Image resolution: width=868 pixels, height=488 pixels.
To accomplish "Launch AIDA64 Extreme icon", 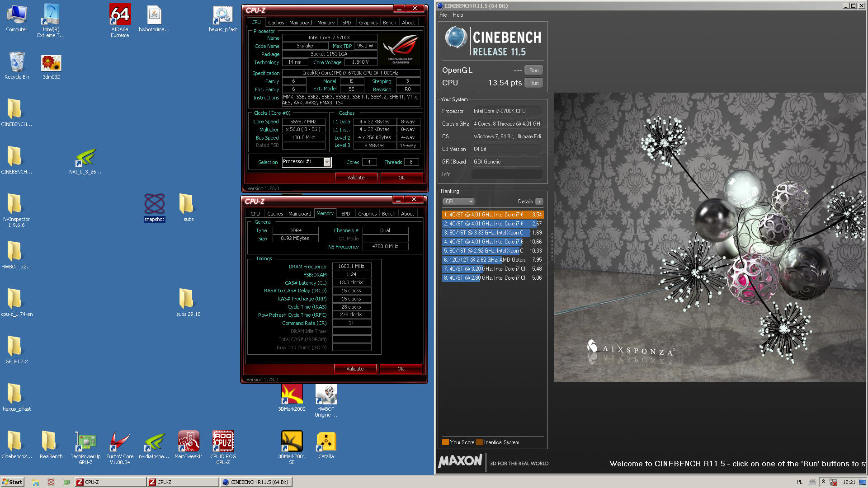I will coord(120,20).
